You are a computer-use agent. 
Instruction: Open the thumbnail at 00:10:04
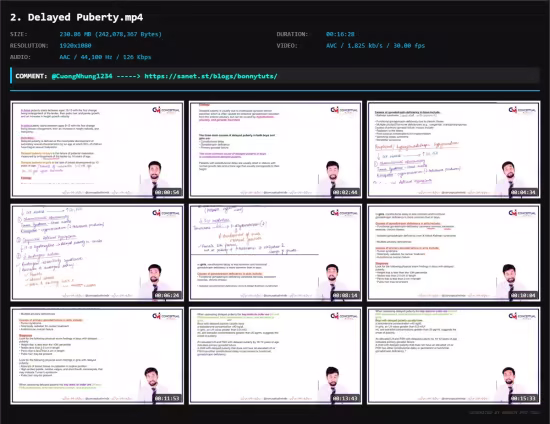point(454,253)
